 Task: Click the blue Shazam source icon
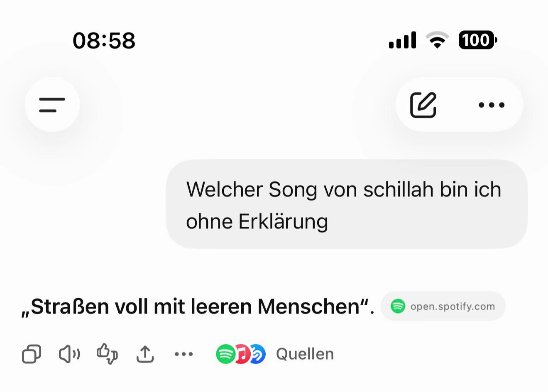click(258, 354)
